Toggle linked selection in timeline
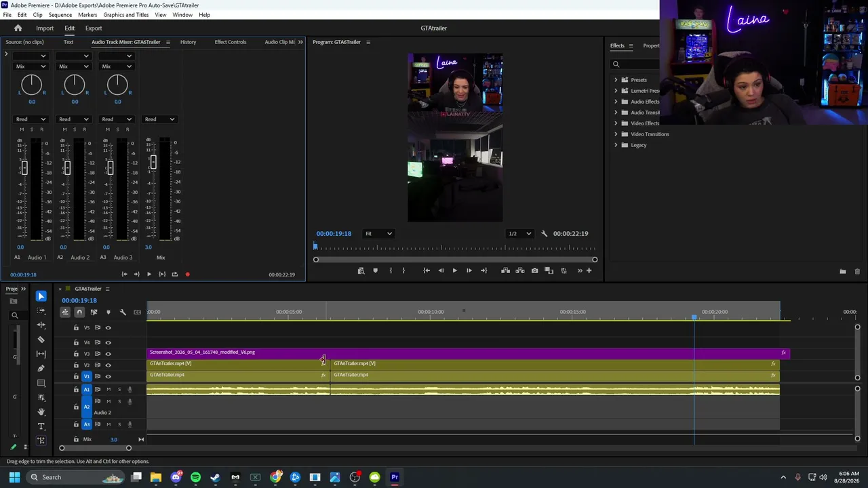 (94, 312)
